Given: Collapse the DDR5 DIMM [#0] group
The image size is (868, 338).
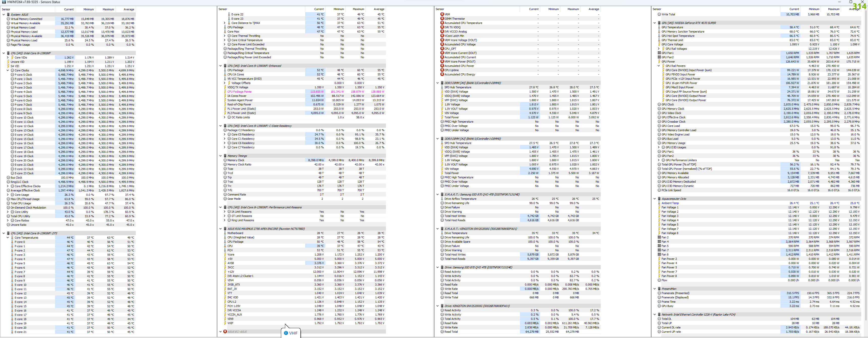Looking at the screenshot, I should pyautogui.click(x=438, y=83).
